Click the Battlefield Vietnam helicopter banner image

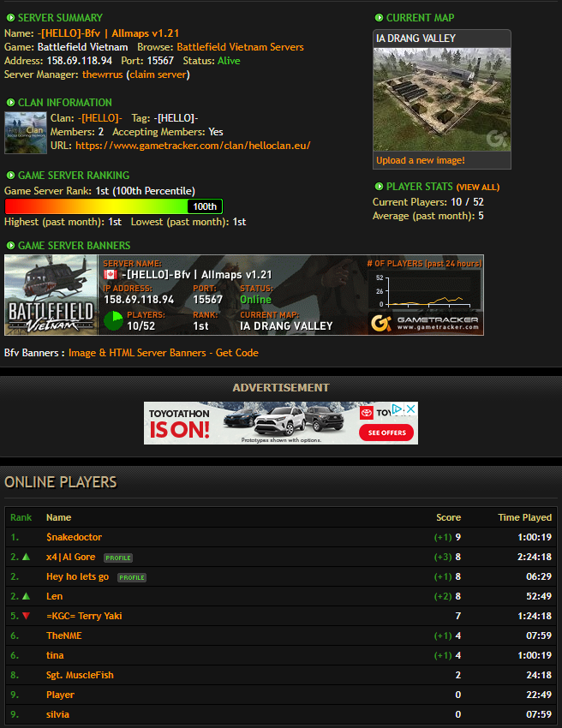point(51,295)
